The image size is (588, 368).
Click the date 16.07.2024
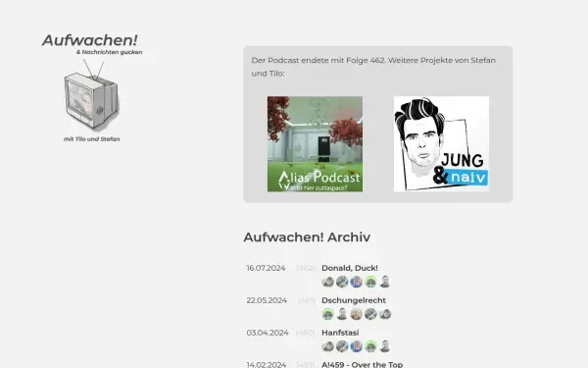pos(266,268)
